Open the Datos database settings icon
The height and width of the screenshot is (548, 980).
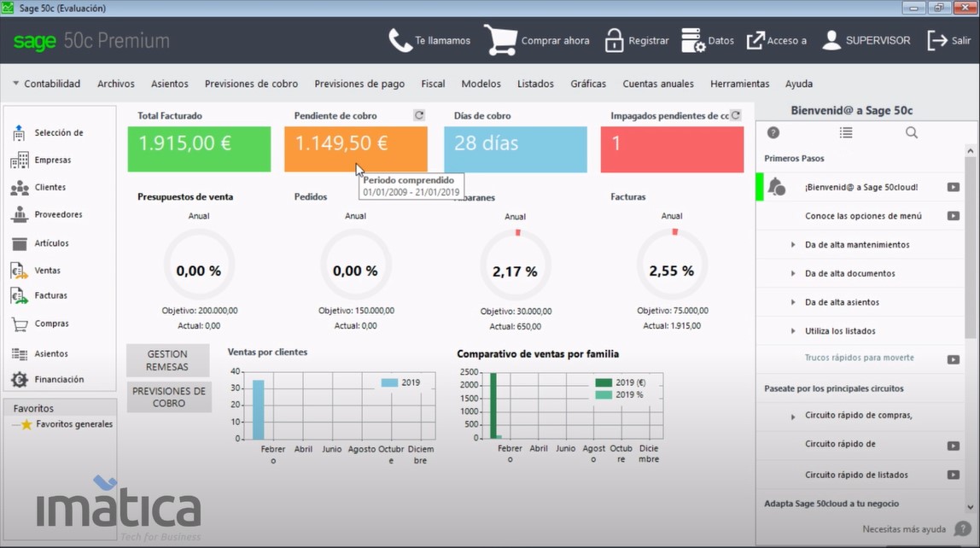pyautogui.click(x=692, y=40)
